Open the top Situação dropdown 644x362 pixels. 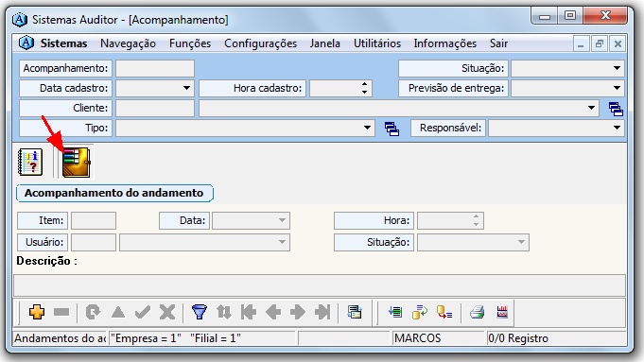tap(617, 68)
